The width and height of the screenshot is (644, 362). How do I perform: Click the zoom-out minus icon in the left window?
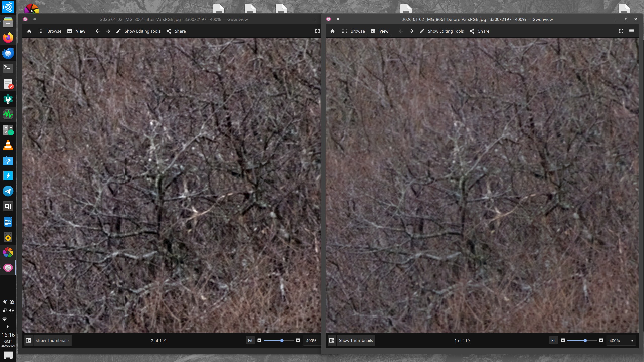(259, 340)
